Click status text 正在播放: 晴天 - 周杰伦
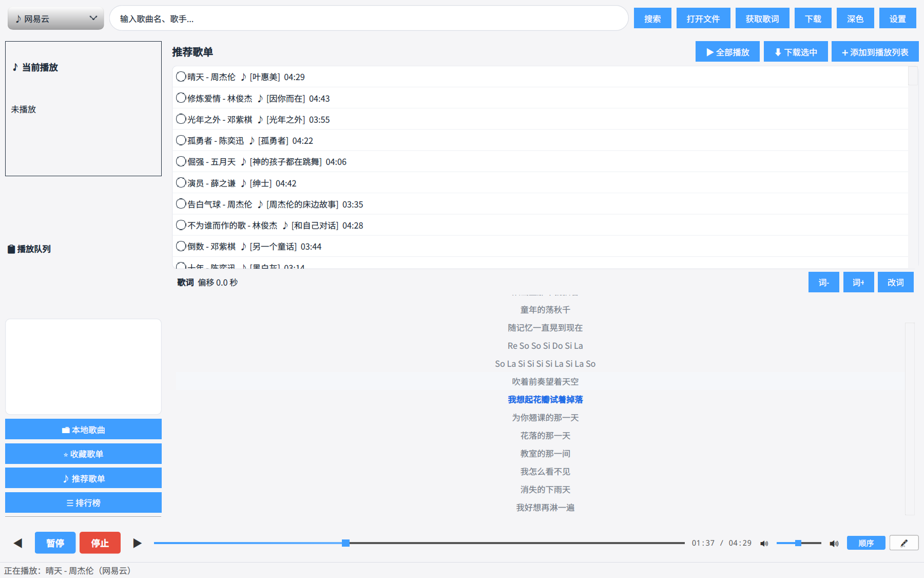Viewport: 924px width, 578px height. pyautogui.click(x=67, y=570)
